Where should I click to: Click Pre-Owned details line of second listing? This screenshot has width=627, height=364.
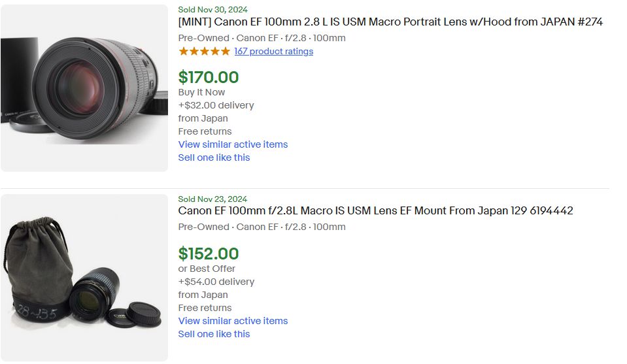click(262, 227)
